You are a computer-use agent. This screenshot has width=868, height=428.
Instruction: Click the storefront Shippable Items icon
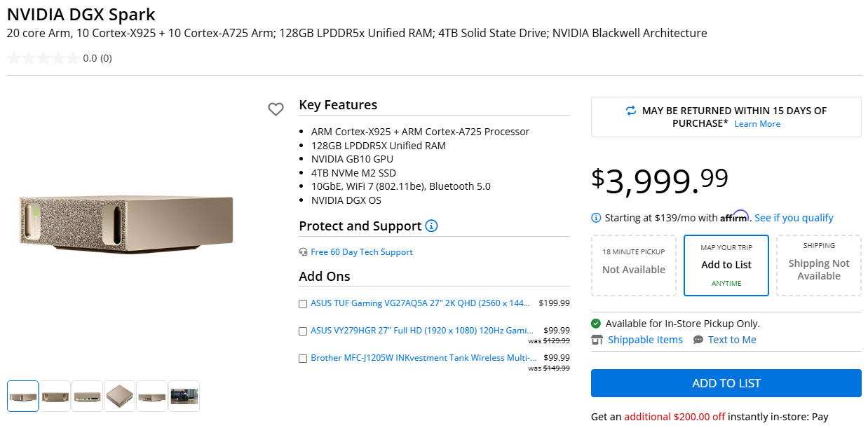[x=597, y=340]
